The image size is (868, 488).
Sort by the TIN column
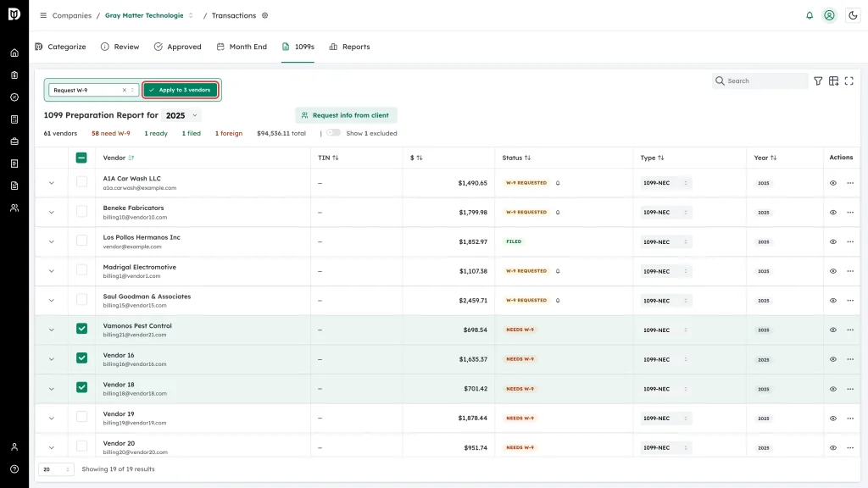(328, 158)
